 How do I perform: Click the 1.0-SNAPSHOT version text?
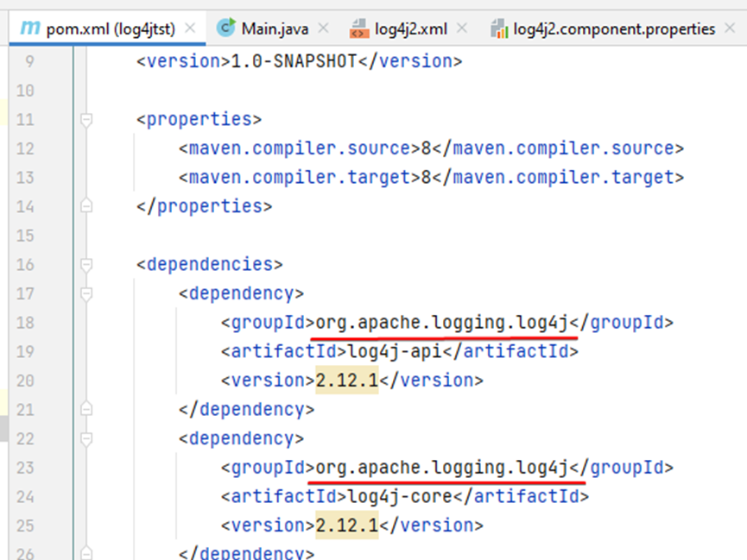[x=294, y=61]
